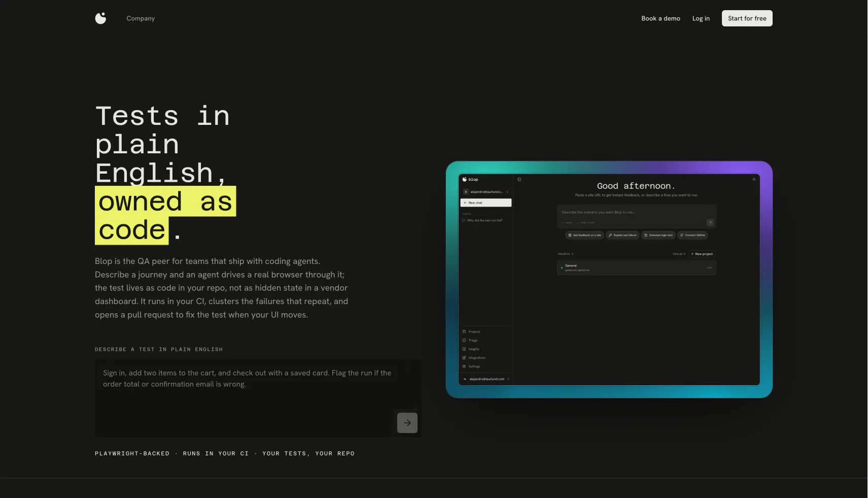Screen dimensions: 868x498
Task: Select the Schedule login test chip
Action: click(x=658, y=235)
